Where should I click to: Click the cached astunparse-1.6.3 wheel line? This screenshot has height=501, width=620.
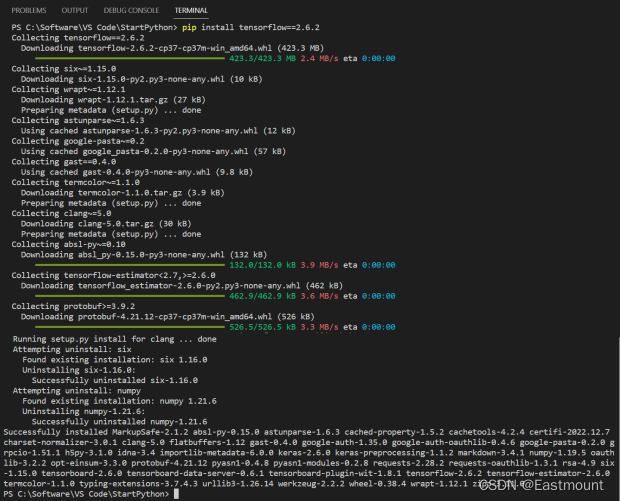(158, 130)
